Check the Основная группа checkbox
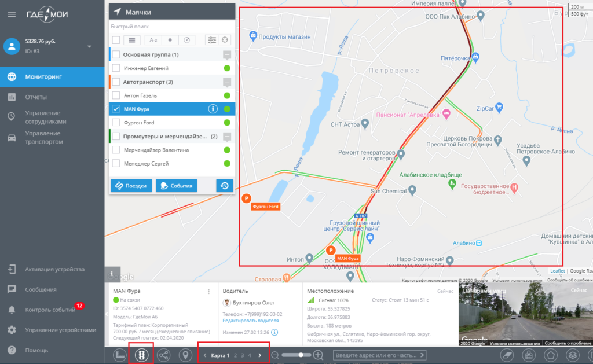The width and height of the screenshot is (593, 364). pyautogui.click(x=116, y=54)
